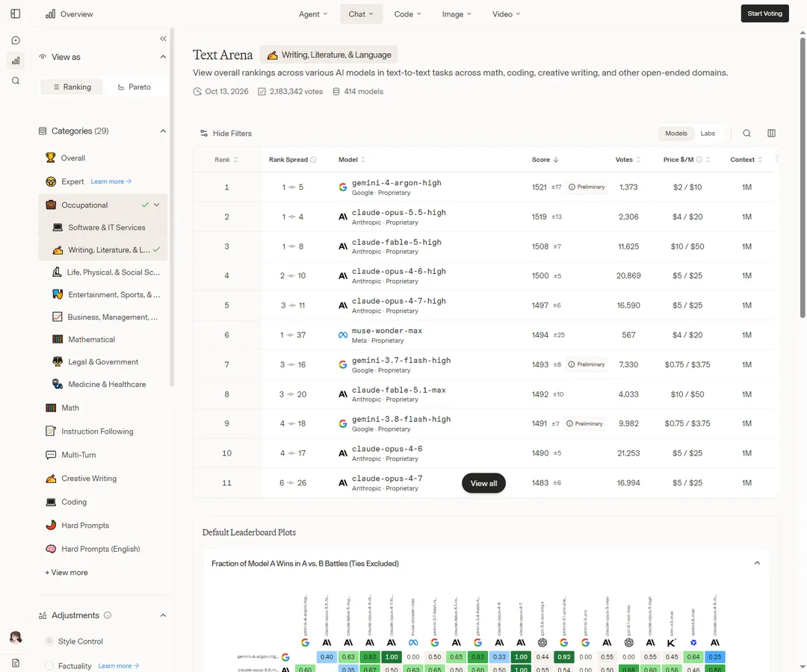Click the Start Voting button
This screenshot has width=807, height=672.
click(x=765, y=14)
